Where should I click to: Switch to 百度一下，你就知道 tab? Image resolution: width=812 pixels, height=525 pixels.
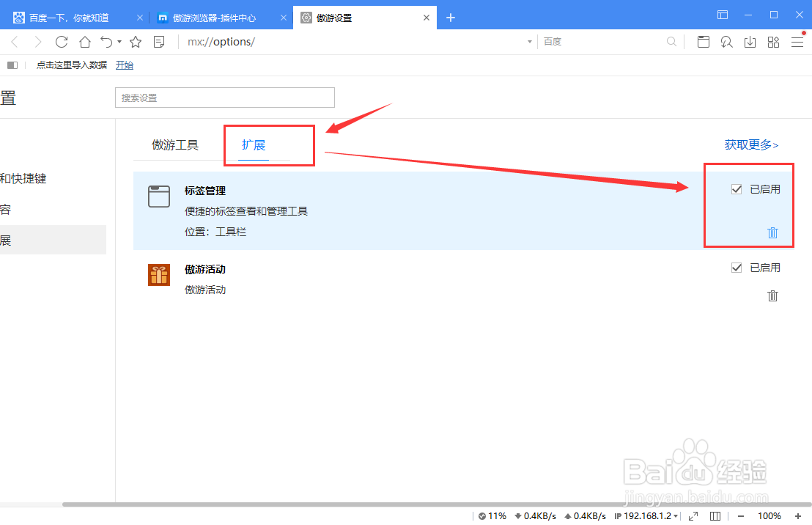69,18
